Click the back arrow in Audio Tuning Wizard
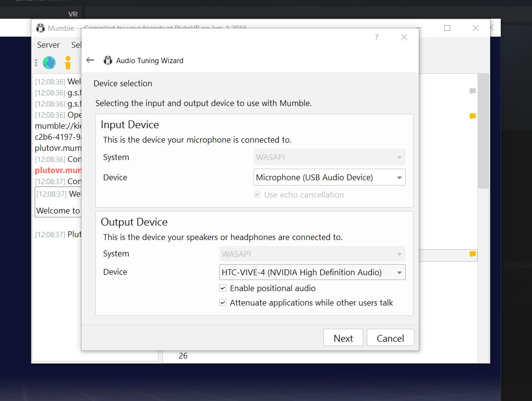 click(90, 60)
